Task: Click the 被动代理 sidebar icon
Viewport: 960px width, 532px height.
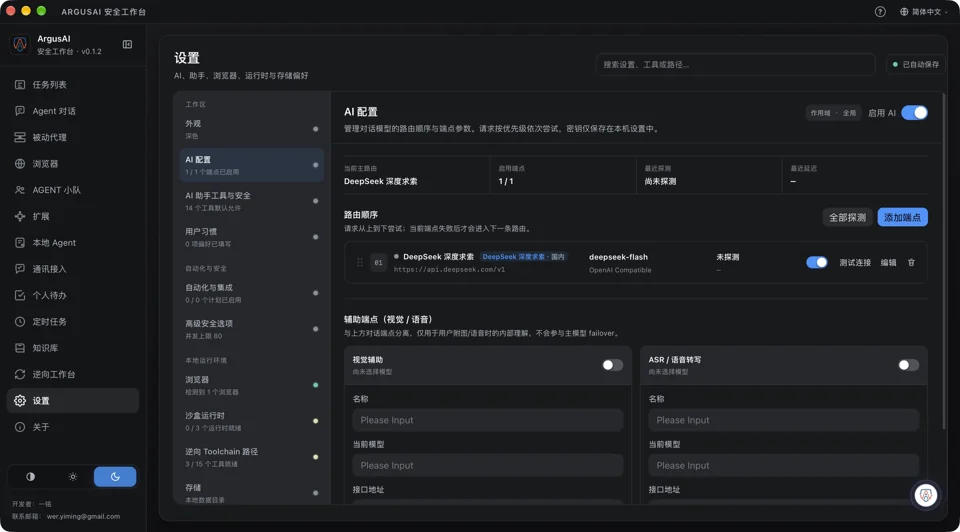Action: (x=20, y=137)
